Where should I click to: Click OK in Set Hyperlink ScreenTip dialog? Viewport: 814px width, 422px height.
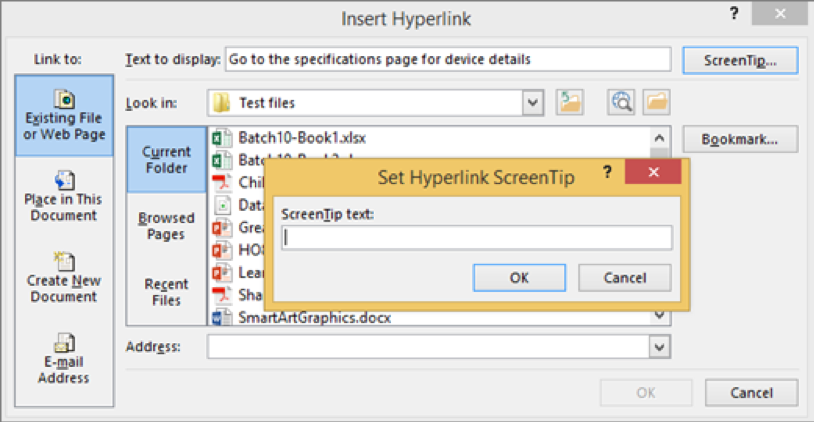click(x=519, y=278)
